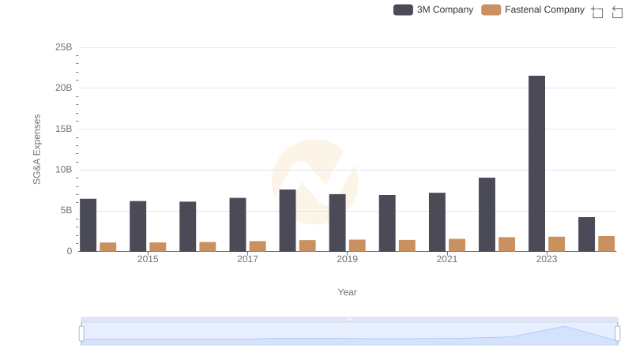Click the Fastenal Company bar for 2021
This screenshot has height=364, width=632.
[x=457, y=246]
